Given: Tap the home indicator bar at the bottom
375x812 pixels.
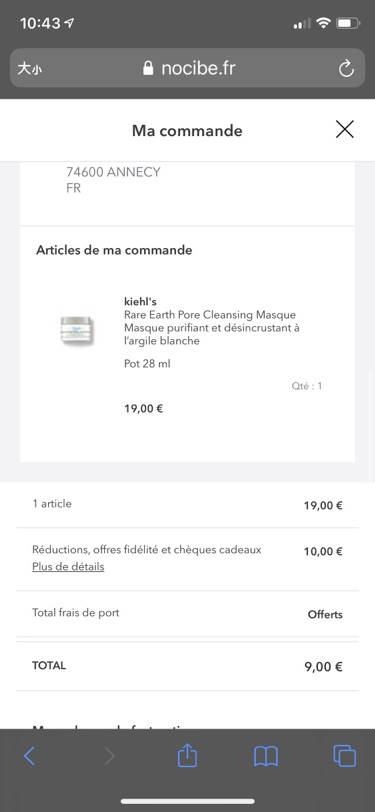Looking at the screenshot, I should [188, 801].
